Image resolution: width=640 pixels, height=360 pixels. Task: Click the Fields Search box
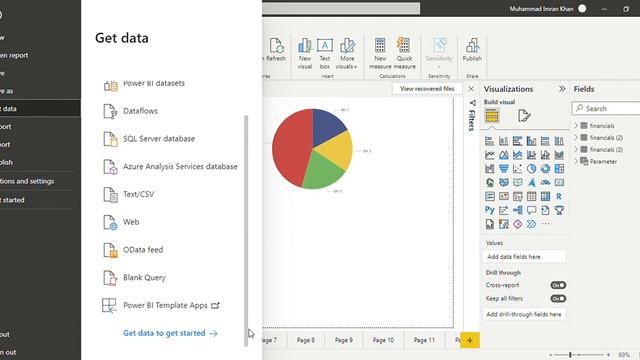coord(606,109)
